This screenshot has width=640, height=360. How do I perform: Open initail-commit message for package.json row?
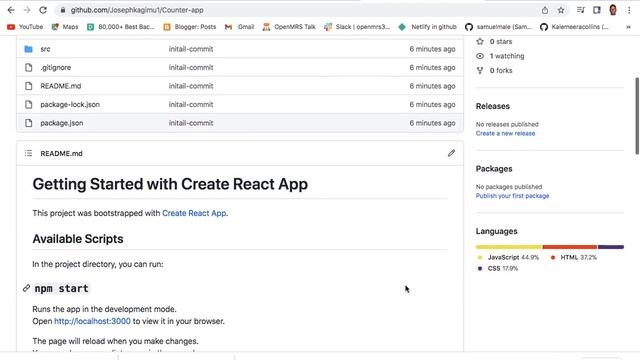click(x=191, y=123)
